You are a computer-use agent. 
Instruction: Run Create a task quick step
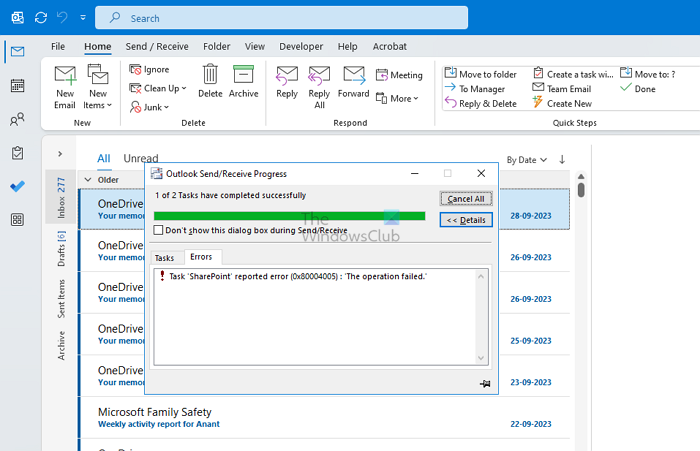click(x=573, y=74)
